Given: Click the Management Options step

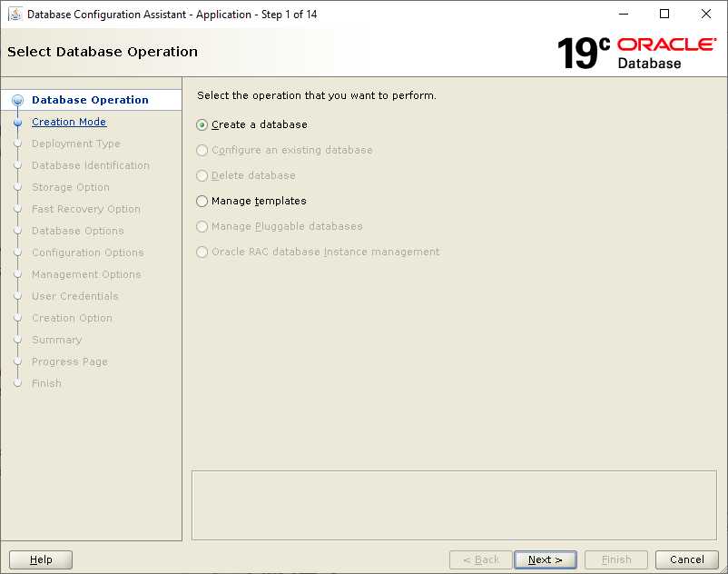Looking at the screenshot, I should pos(86,274).
